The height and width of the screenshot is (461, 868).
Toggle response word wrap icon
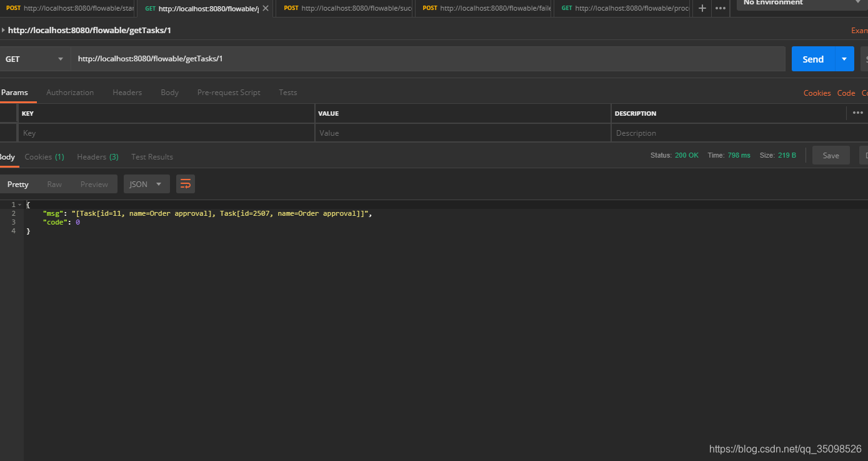point(186,184)
